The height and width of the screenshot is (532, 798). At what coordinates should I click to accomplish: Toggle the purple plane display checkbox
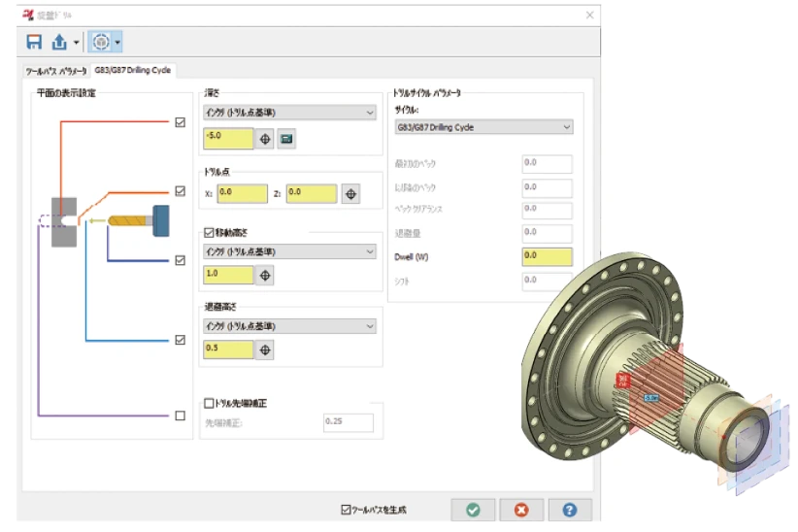tap(180, 416)
